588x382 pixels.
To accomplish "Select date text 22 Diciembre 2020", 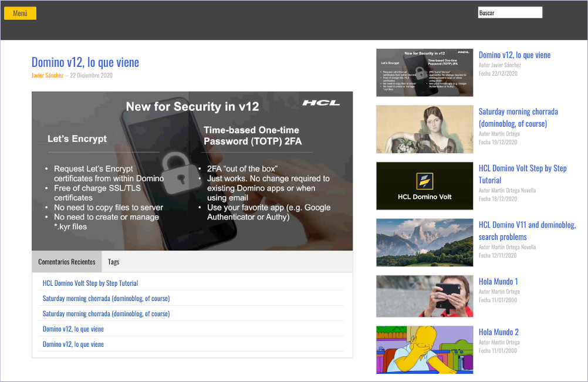I will point(91,75).
